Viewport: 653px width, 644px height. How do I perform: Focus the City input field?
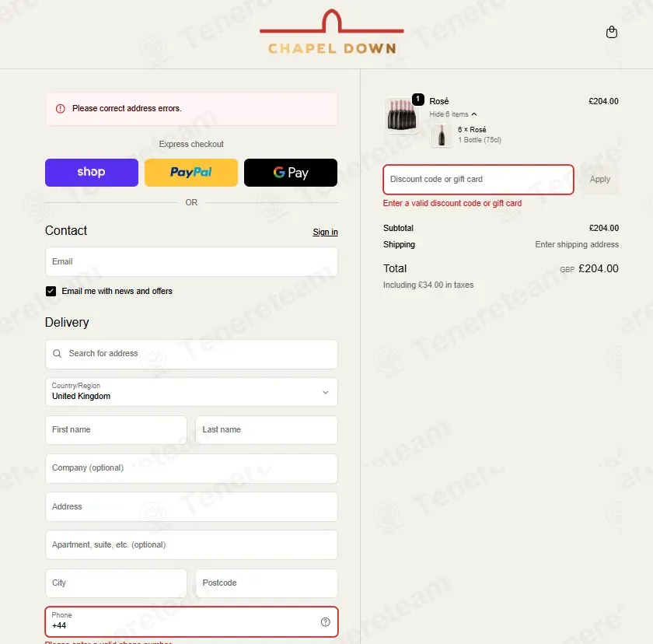pyautogui.click(x=116, y=583)
